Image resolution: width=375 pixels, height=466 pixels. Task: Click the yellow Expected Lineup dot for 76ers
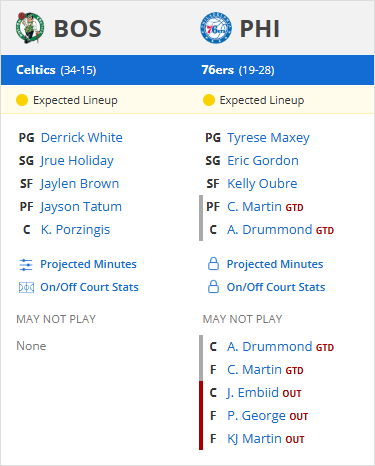209,100
